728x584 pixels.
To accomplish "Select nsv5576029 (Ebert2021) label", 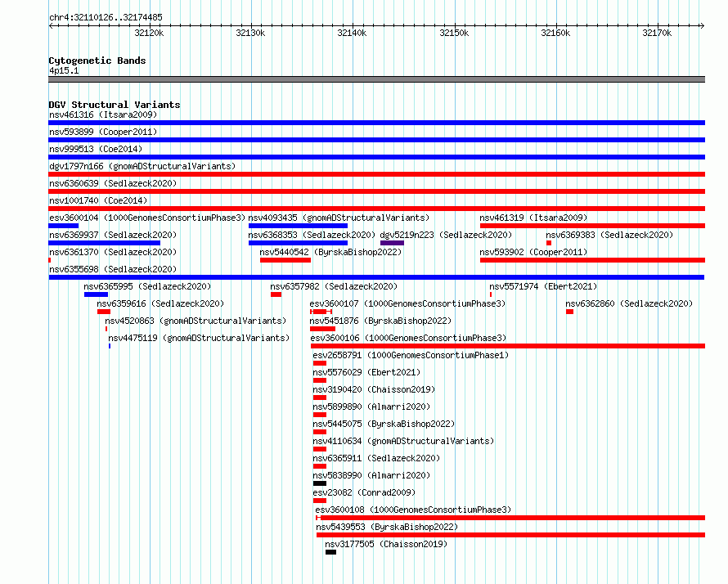I will [x=366, y=372].
